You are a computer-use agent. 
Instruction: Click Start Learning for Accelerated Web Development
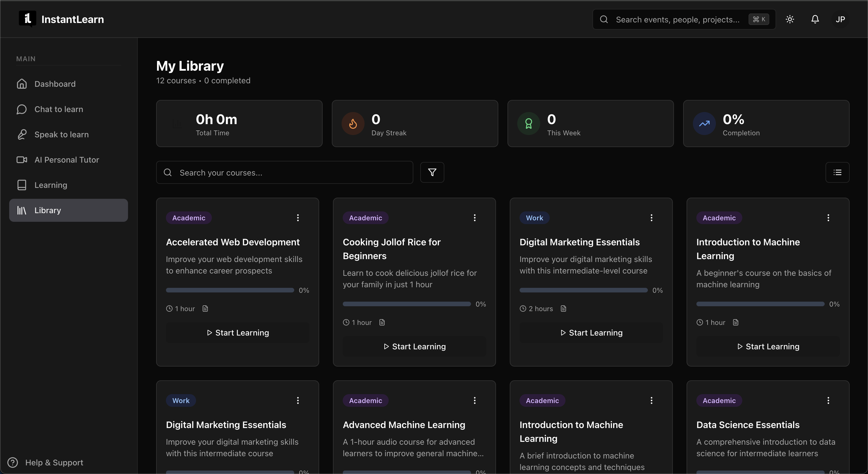[x=238, y=333]
